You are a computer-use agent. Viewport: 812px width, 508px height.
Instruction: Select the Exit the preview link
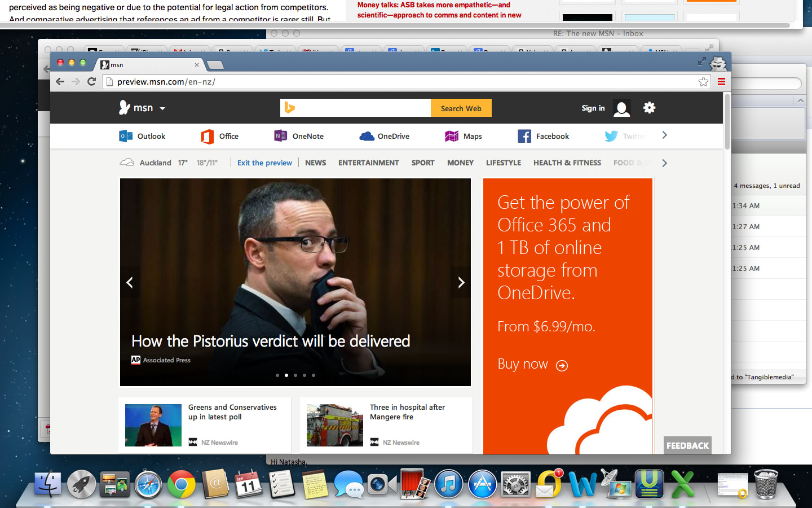click(x=264, y=163)
